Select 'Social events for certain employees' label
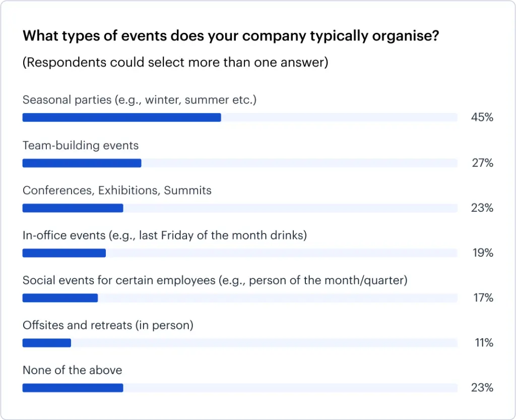Viewport: 516px width, 420px height. click(215, 280)
